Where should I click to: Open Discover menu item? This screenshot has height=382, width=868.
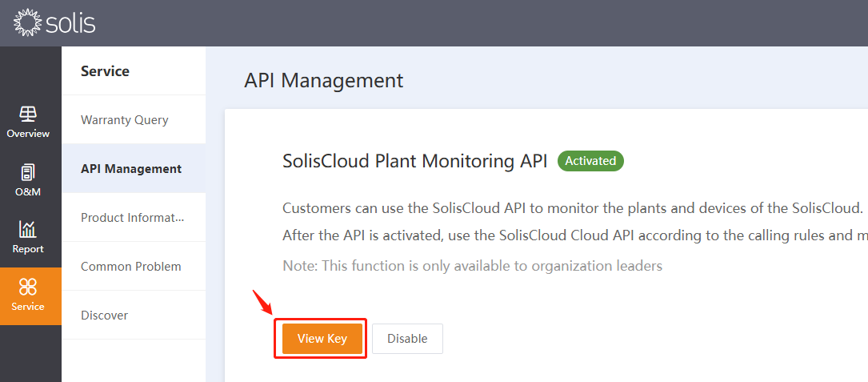click(134, 315)
